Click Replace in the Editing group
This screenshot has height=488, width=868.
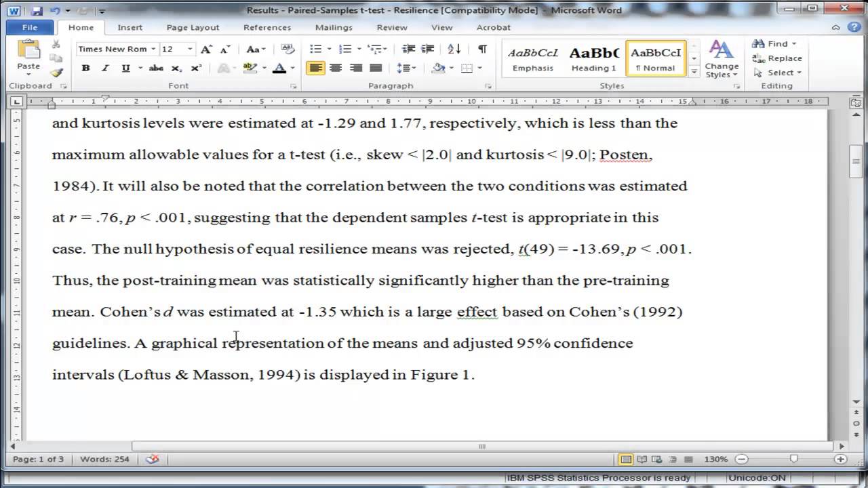[x=777, y=58]
